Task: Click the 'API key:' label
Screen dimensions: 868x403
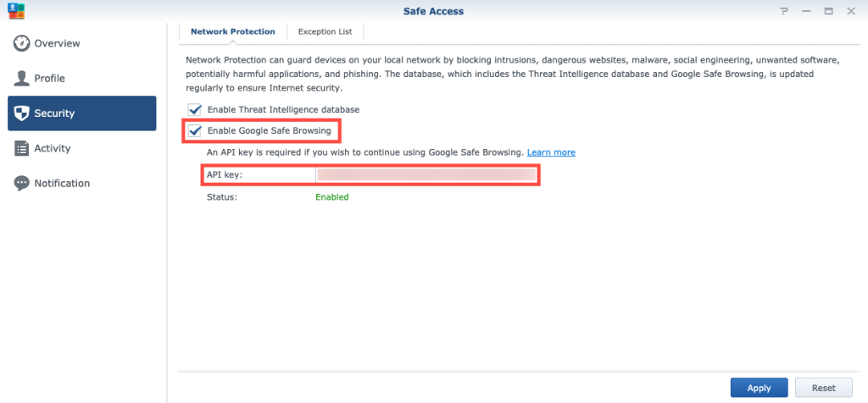Action: (225, 175)
